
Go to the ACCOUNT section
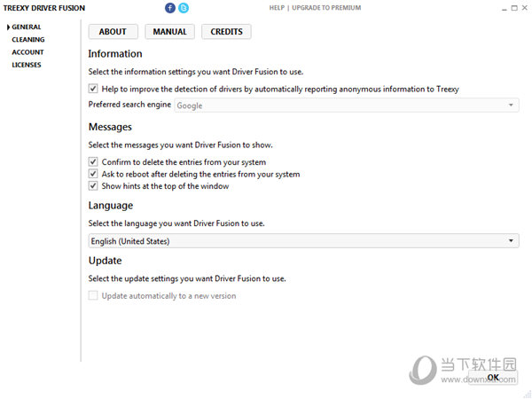tap(27, 52)
